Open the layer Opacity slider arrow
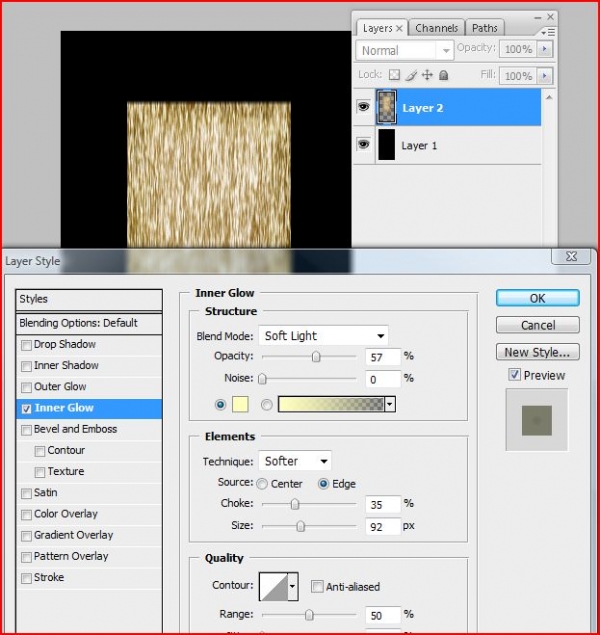The height and width of the screenshot is (635, 600). (x=545, y=49)
